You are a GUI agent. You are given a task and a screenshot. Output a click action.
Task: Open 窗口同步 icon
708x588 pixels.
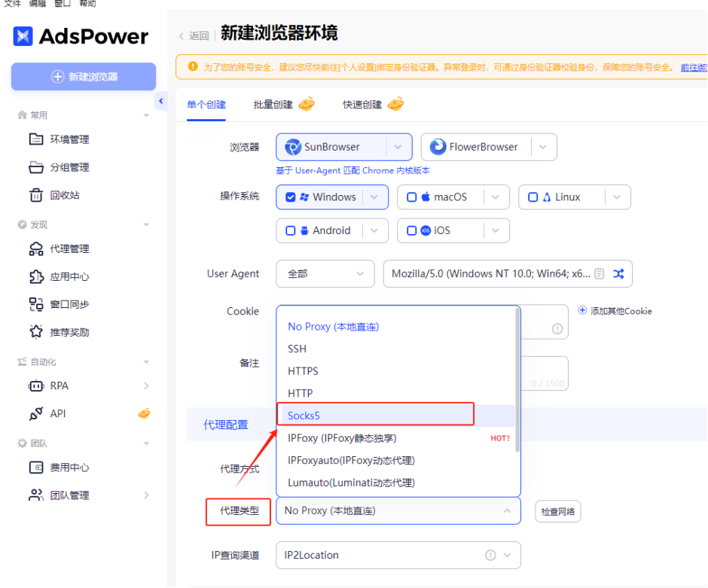(36, 305)
